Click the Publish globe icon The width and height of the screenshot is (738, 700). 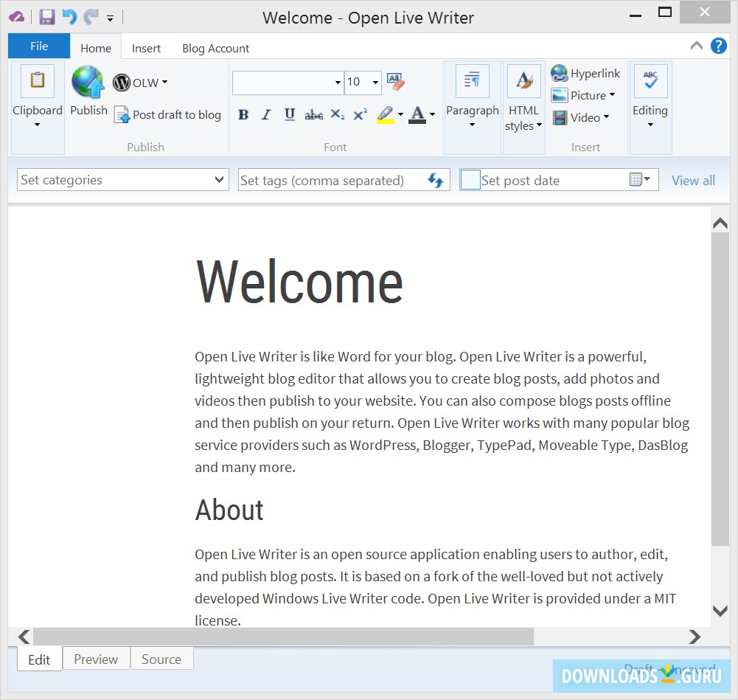[x=88, y=83]
